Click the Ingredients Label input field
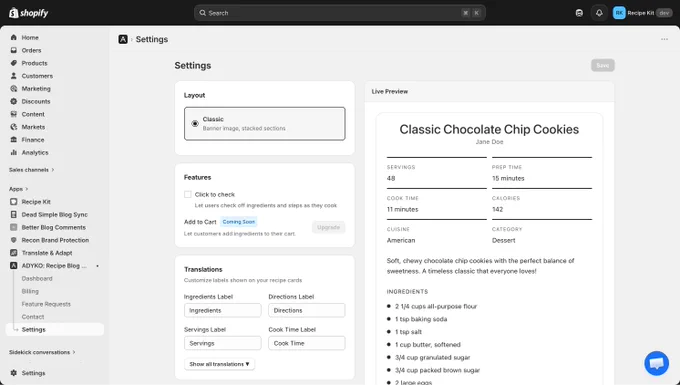This screenshot has width=680, height=385. (x=222, y=311)
